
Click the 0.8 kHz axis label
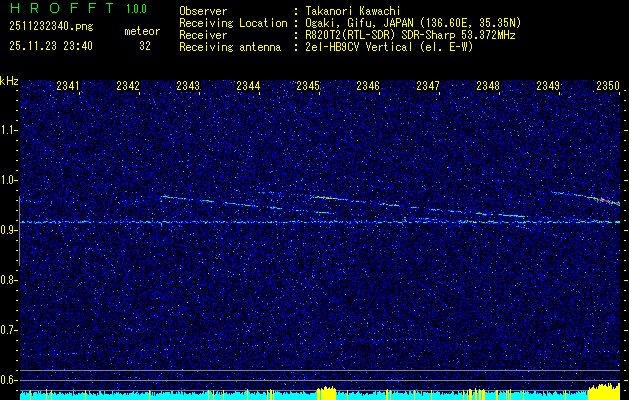coord(7,280)
